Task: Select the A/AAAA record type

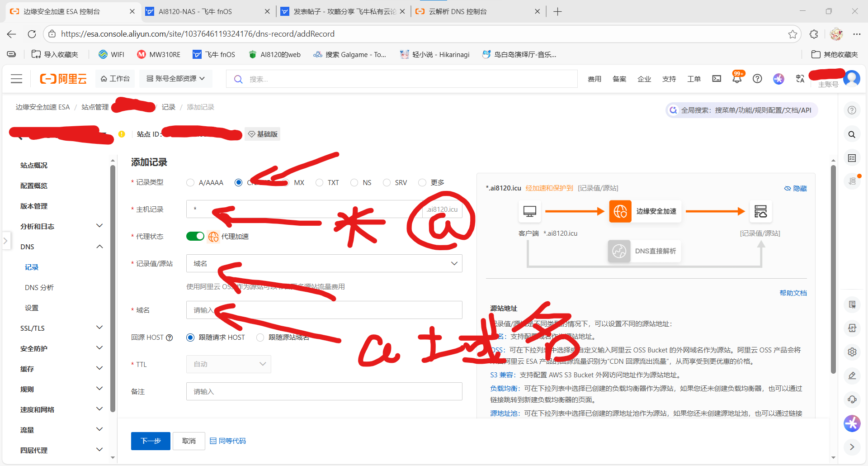Action: coord(190,182)
